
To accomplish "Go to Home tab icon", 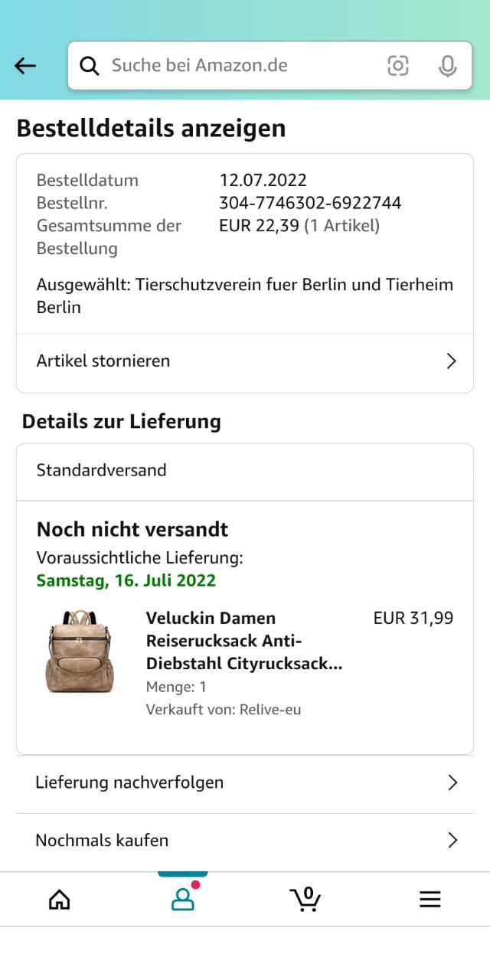I will [59, 899].
